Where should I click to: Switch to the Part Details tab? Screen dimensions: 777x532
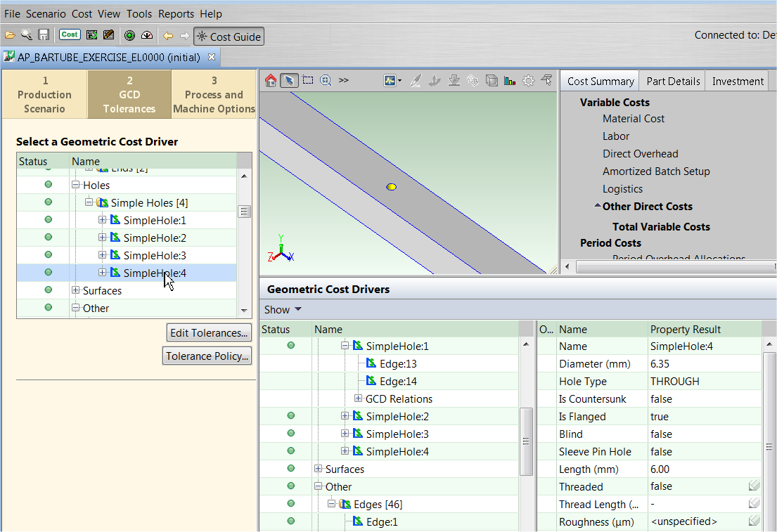(672, 82)
